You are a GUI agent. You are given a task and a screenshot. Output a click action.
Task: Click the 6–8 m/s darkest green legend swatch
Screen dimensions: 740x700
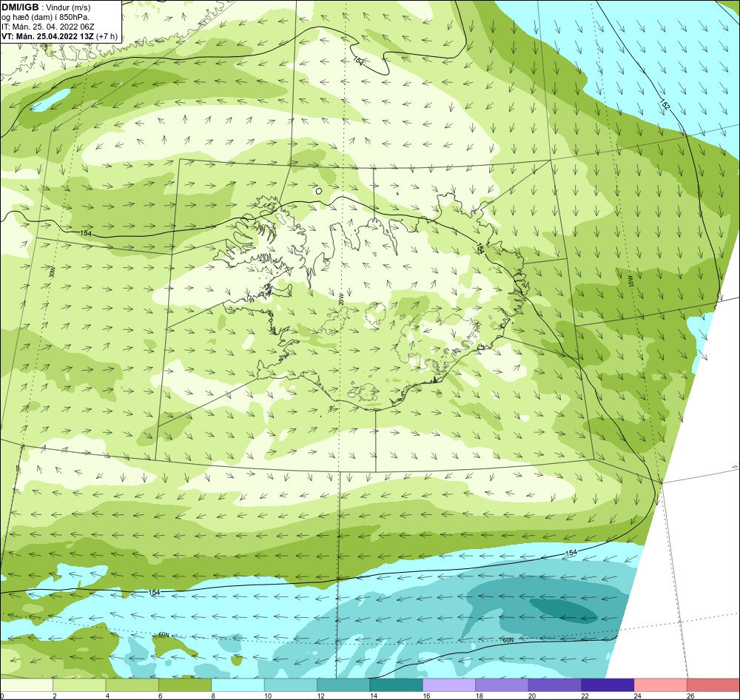tap(185, 685)
